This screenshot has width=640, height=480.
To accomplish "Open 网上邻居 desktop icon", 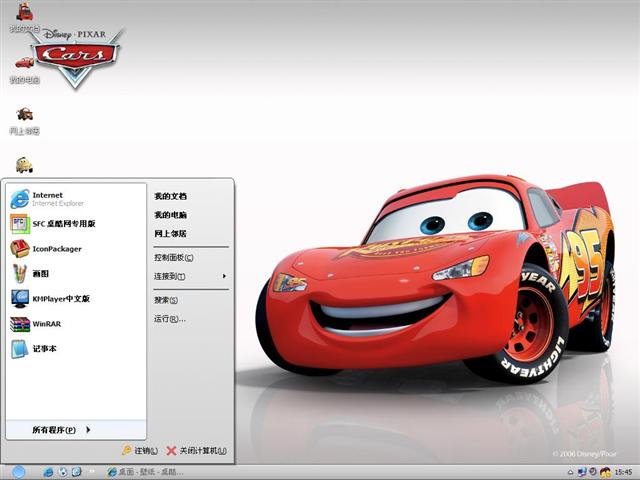I will tap(24, 121).
